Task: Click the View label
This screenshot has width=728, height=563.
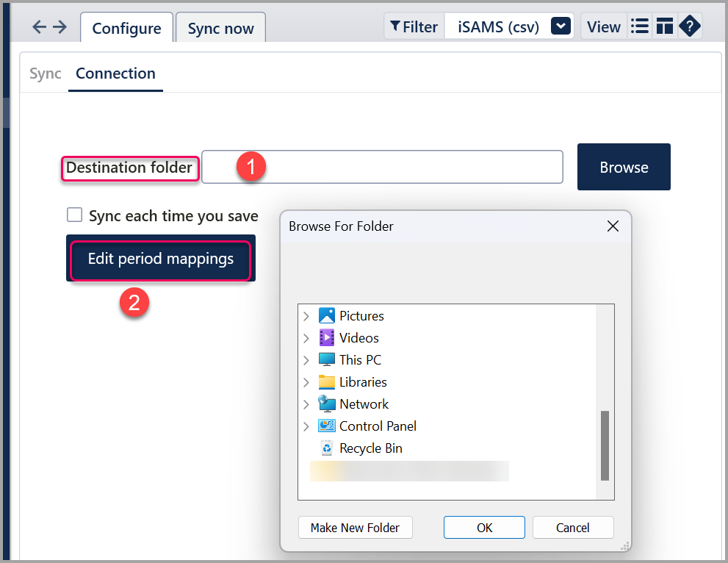Action: pyautogui.click(x=604, y=27)
